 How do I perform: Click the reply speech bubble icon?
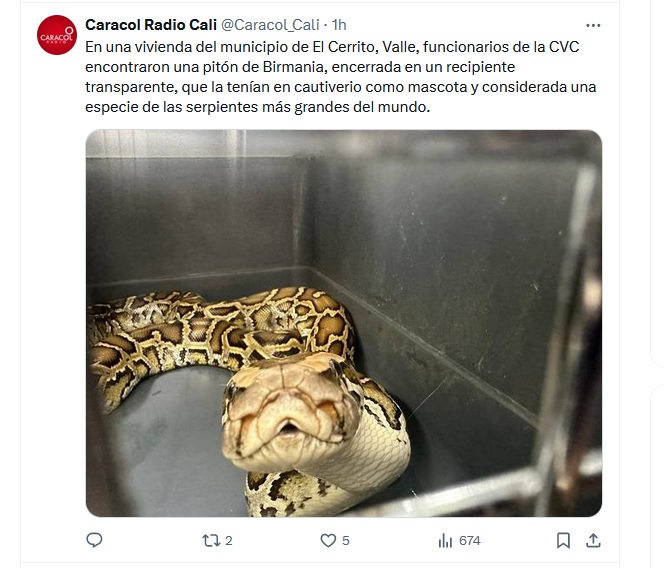tap(94, 540)
